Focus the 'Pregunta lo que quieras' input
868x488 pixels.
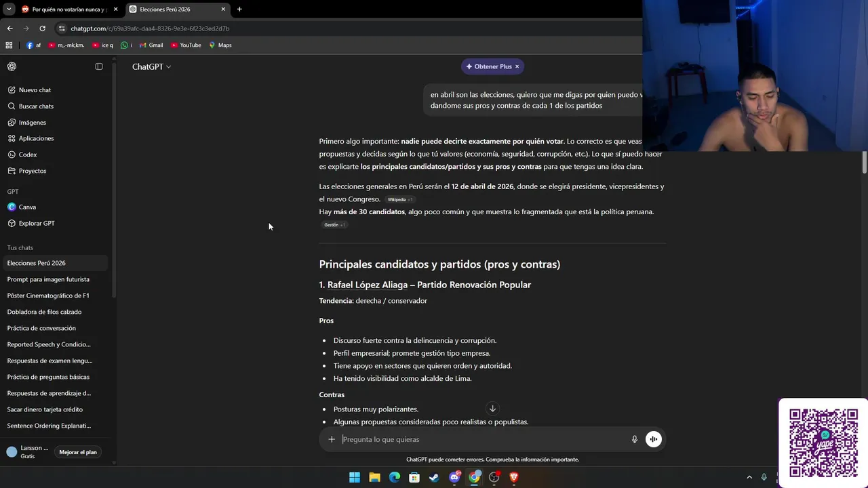point(483,439)
